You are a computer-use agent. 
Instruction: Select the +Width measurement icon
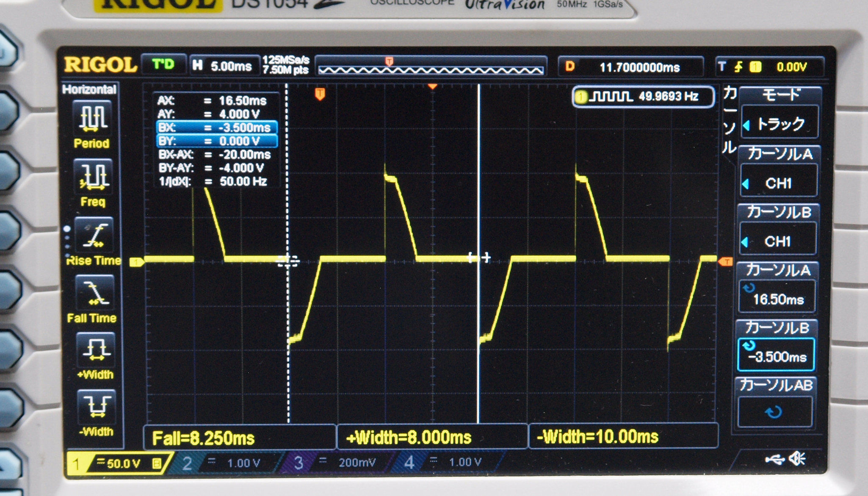point(95,349)
